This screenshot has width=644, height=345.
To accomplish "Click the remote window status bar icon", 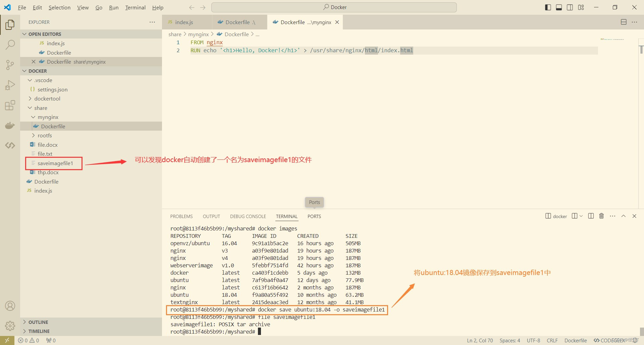I will click(7, 340).
